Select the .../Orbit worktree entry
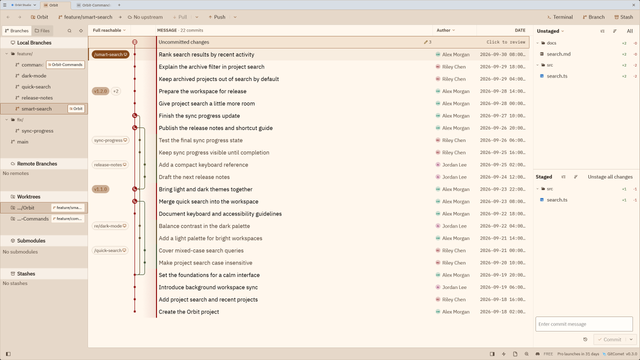 [44, 208]
